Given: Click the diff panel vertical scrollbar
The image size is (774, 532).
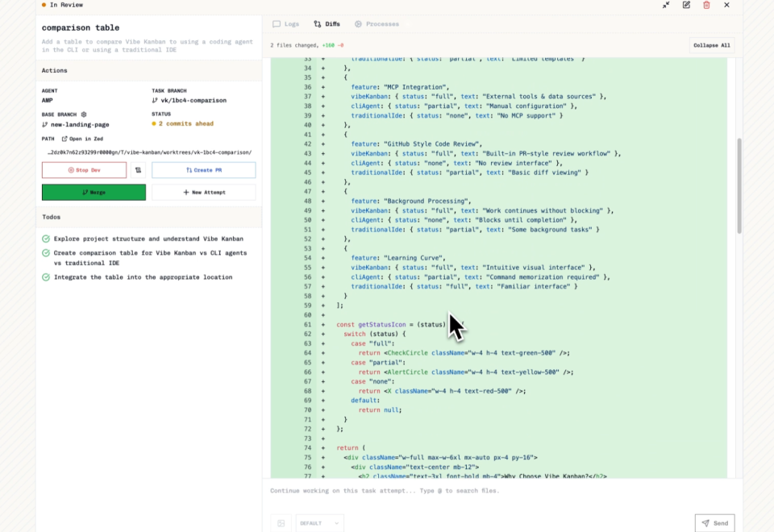Looking at the screenshot, I should (739, 186).
